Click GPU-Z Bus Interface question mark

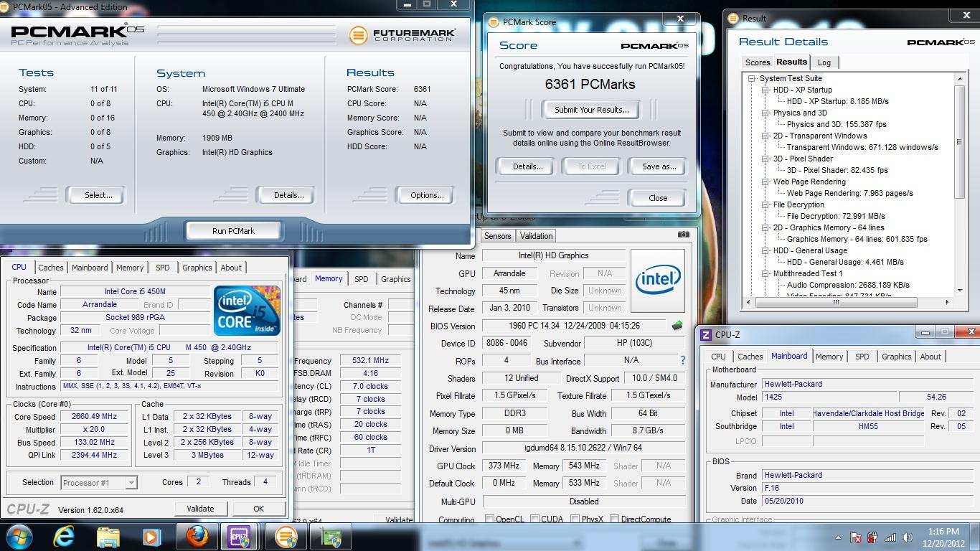tap(682, 360)
